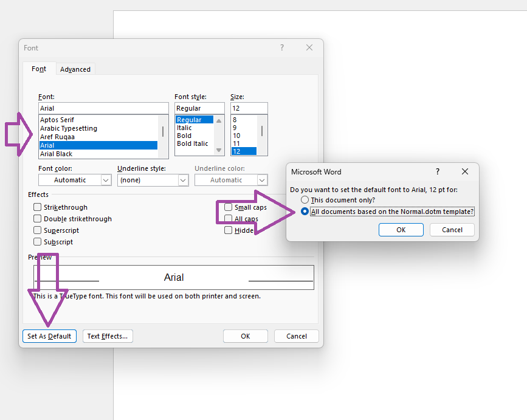Select font size 8
Screen dimensions: 527x420
244,120
